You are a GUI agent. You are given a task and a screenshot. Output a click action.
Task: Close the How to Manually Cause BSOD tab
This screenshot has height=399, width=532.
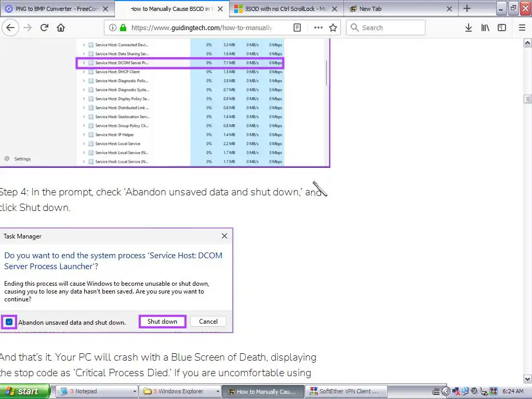click(x=220, y=9)
